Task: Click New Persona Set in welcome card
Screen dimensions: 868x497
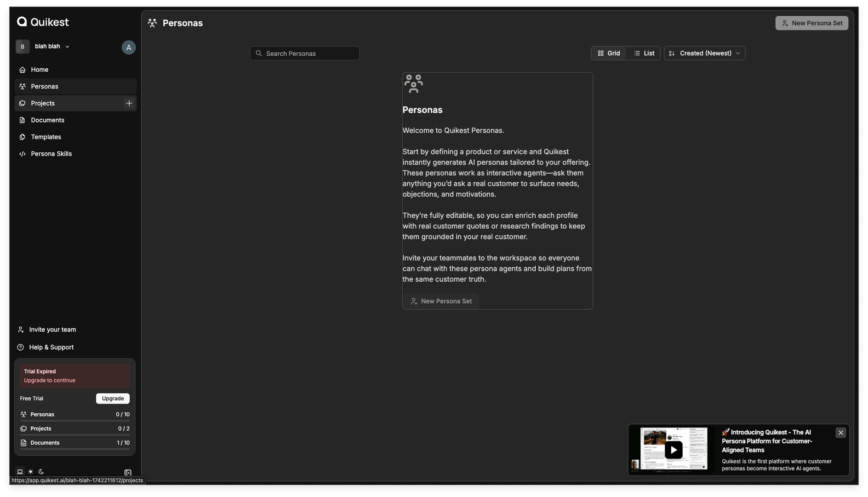Action: point(441,301)
